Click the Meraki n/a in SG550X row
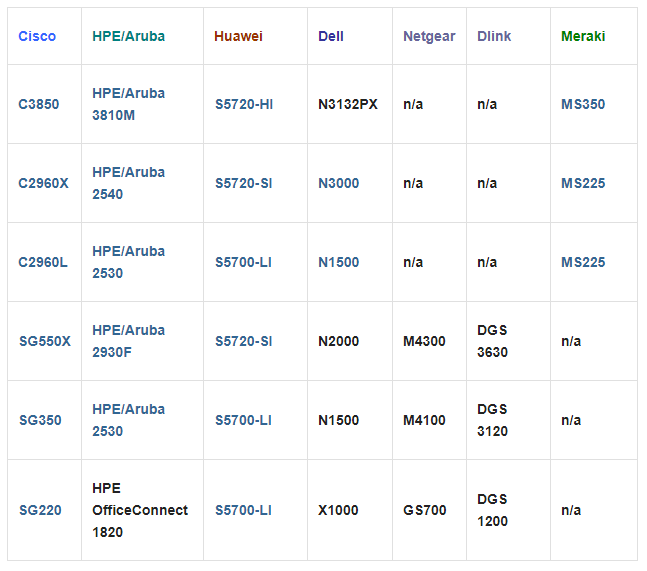Image resolution: width=647 pixels, height=571 pixels. tap(571, 341)
